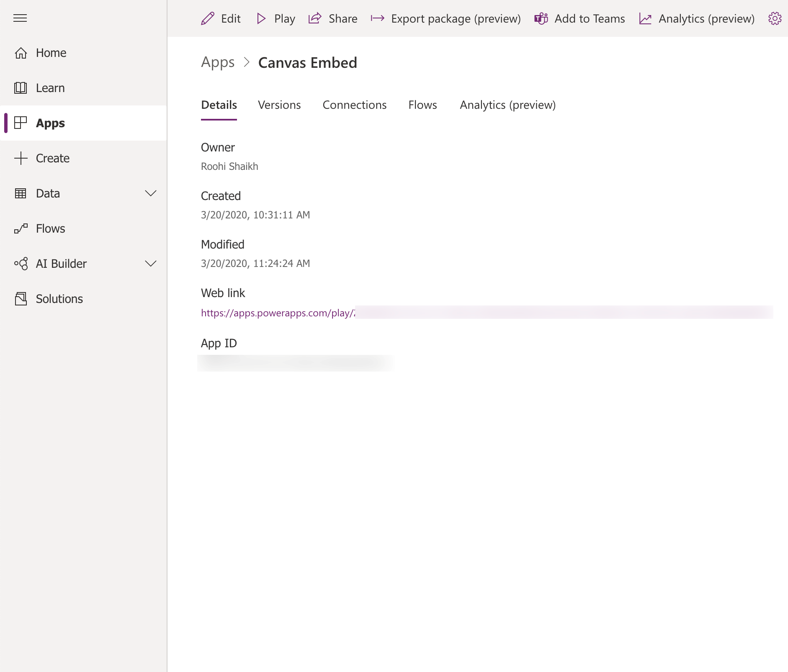
Task: Select Apps in the sidebar
Action: click(x=50, y=123)
